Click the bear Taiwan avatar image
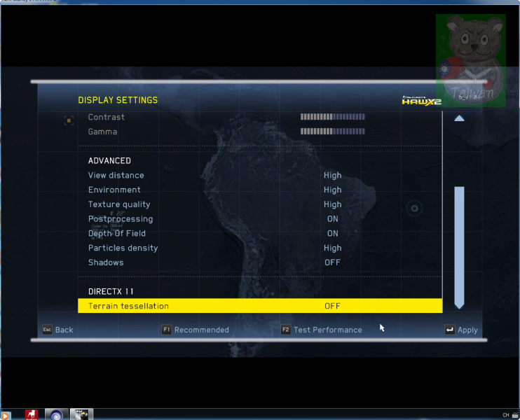The width and height of the screenshot is (520, 420). tap(471, 60)
